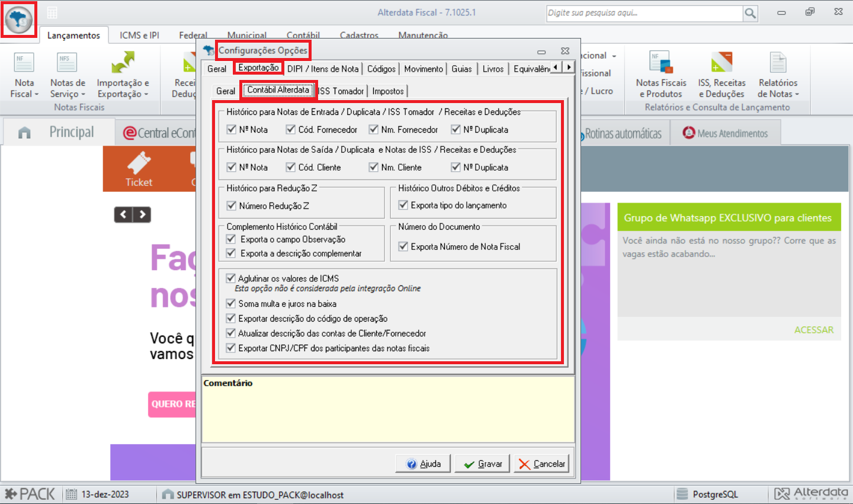853x504 pixels.
Task: Expand Notas de Serviço dropdown arrow
Action: [x=83, y=94]
